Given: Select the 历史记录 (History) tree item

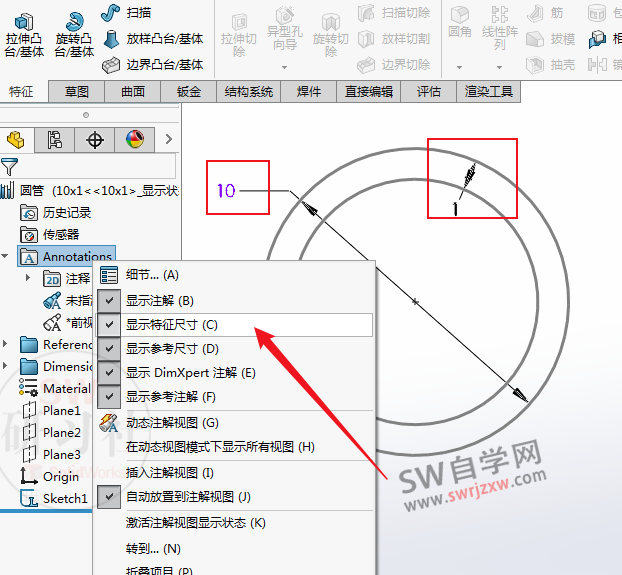Looking at the screenshot, I should (x=56, y=213).
